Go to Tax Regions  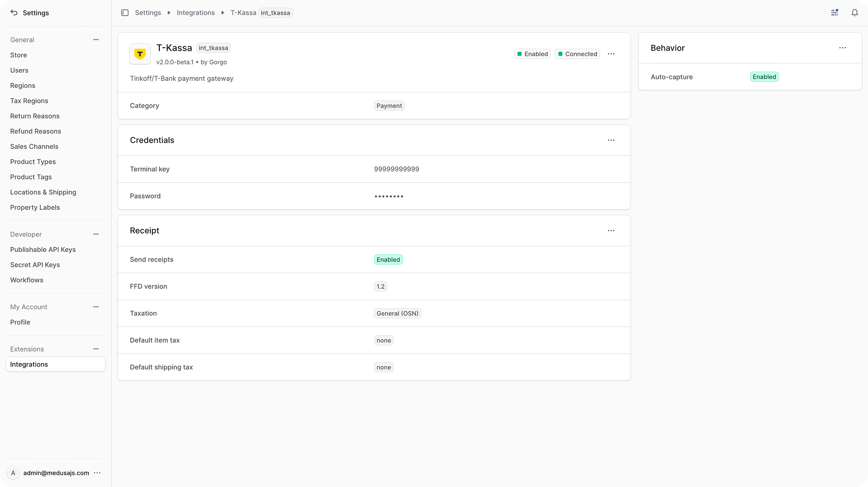pos(55,101)
